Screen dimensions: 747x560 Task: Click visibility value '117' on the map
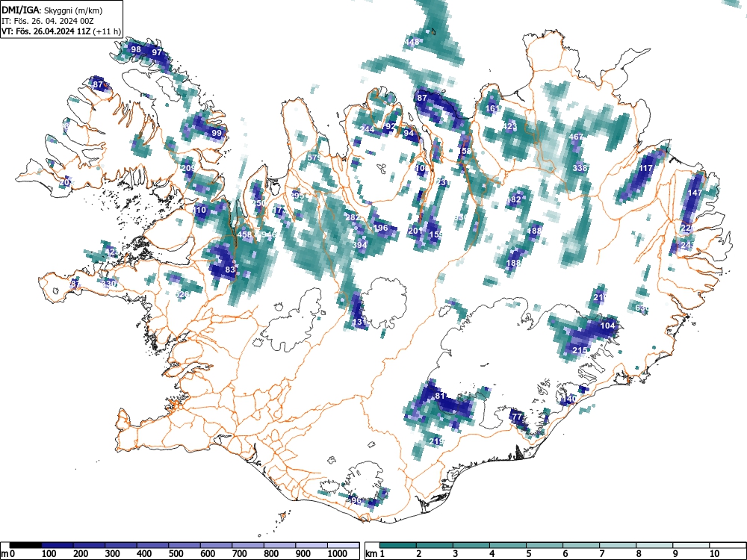click(645, 168)
